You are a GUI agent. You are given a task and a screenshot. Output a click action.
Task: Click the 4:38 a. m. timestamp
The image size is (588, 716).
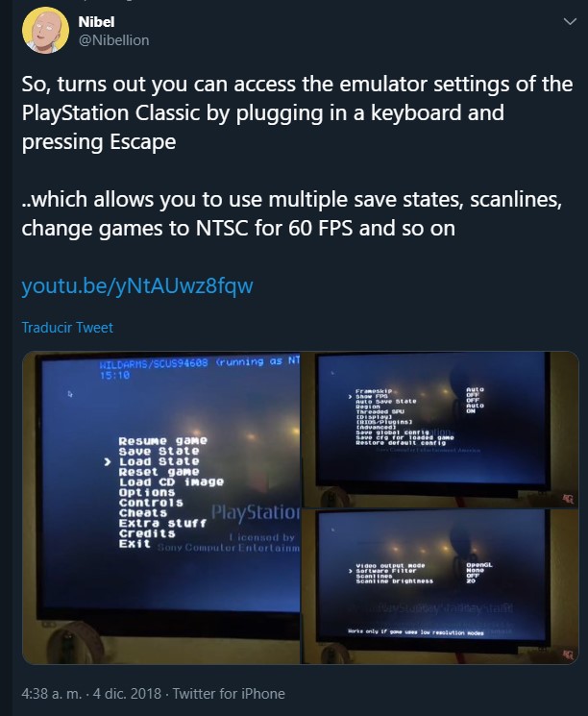52,694
